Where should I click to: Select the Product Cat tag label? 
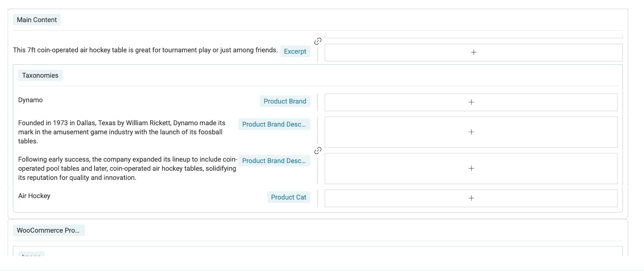[x=289, y=197]
